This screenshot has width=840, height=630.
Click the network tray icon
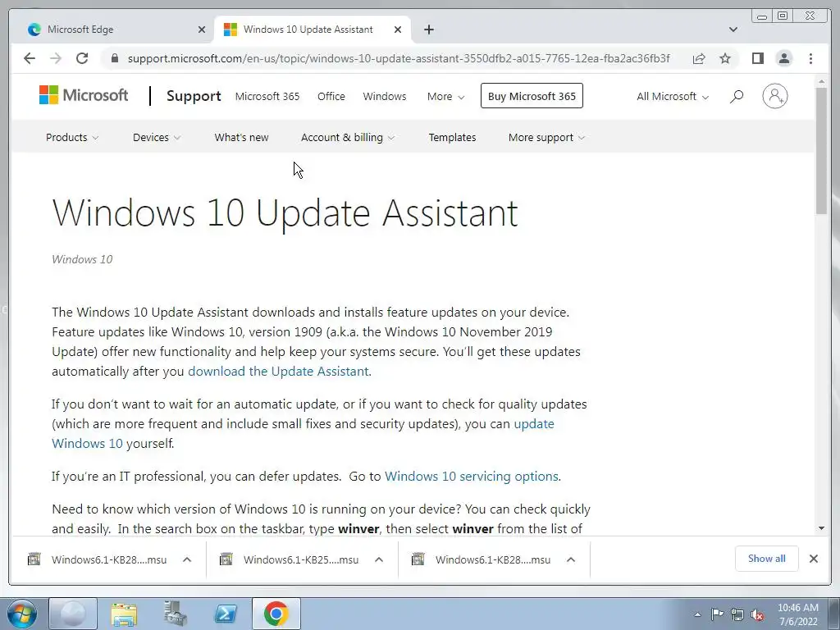click(x=737, y=614)
